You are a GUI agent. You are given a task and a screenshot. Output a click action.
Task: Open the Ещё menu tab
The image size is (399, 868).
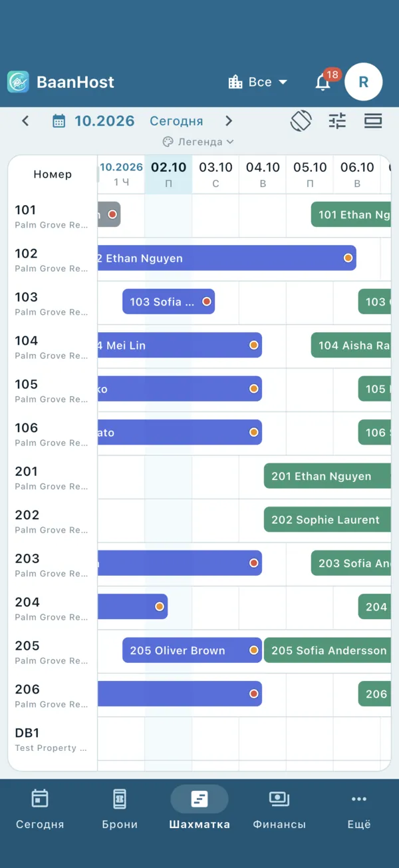359,809
